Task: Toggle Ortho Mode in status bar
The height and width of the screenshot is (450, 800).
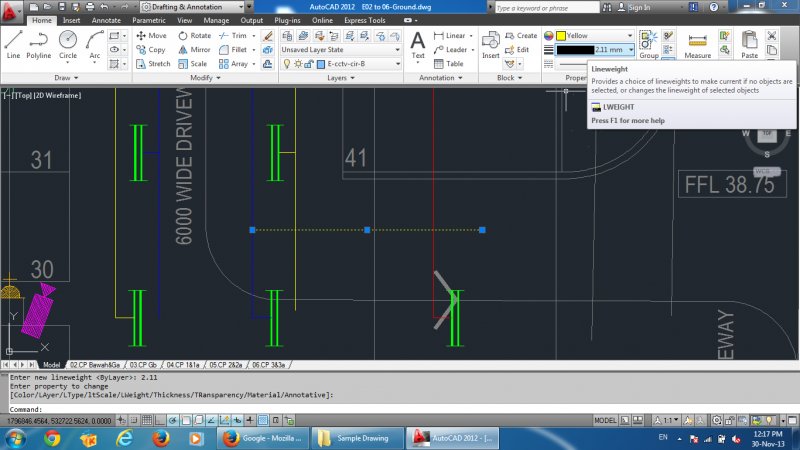Action: 160,420
